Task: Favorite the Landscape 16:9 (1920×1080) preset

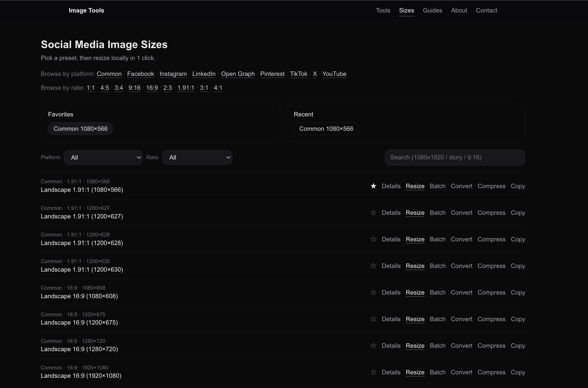Action: pos(373,372)
